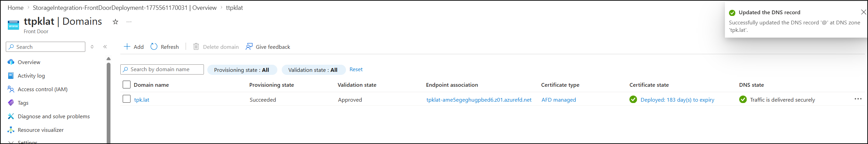
Task: Open Diagnose and solve problems
Action: pyautogui.click(x=54, y=117)
